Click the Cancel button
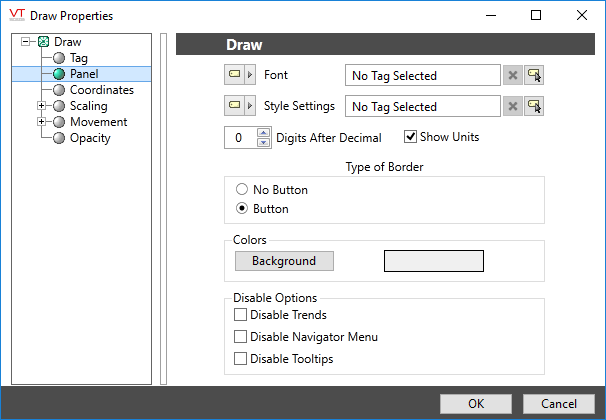 click(559, 403)
